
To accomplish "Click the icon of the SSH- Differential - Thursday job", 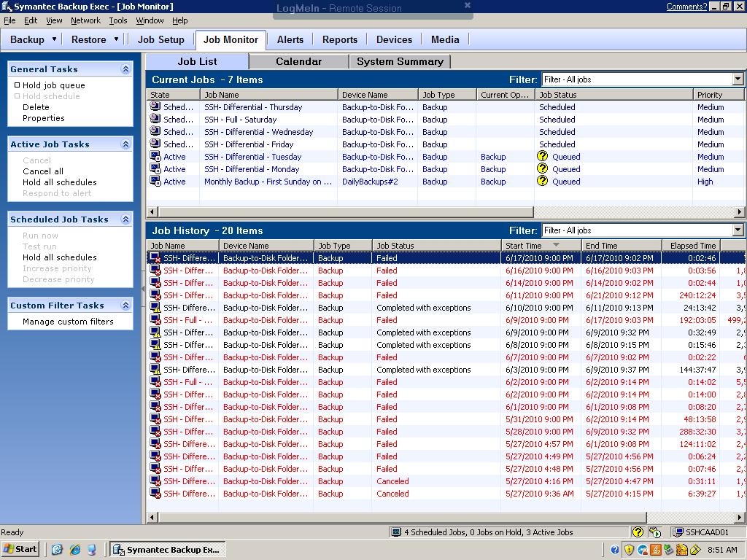I will pos(155,106).
